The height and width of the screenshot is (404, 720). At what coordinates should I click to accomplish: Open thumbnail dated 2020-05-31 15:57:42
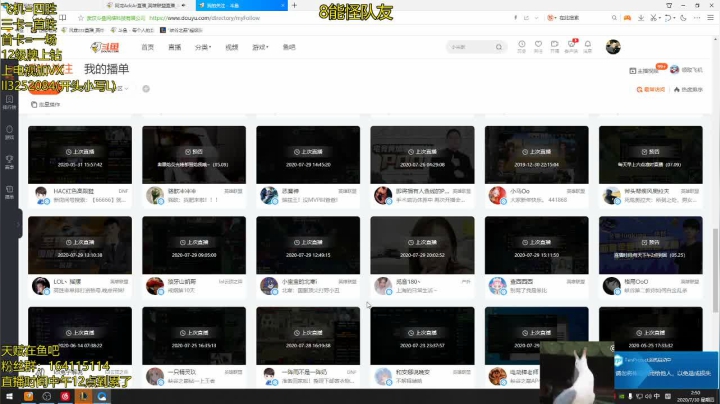[x=80, y=155]
